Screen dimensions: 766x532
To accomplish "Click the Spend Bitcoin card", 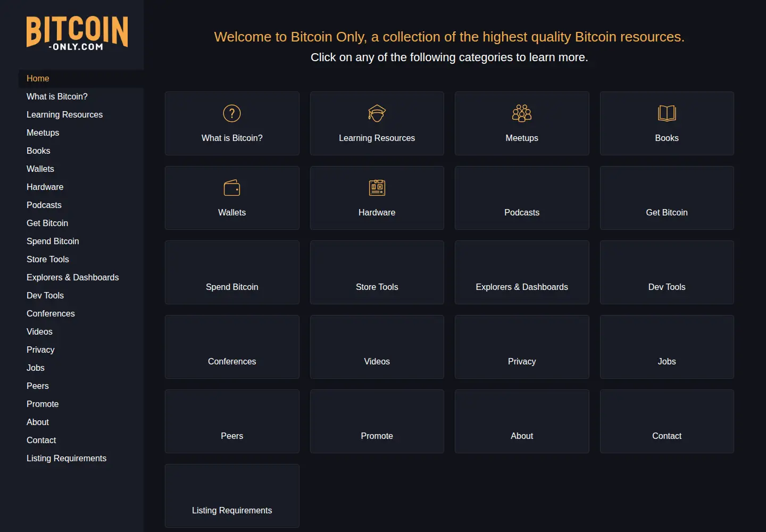I will [x=232, y=272].
